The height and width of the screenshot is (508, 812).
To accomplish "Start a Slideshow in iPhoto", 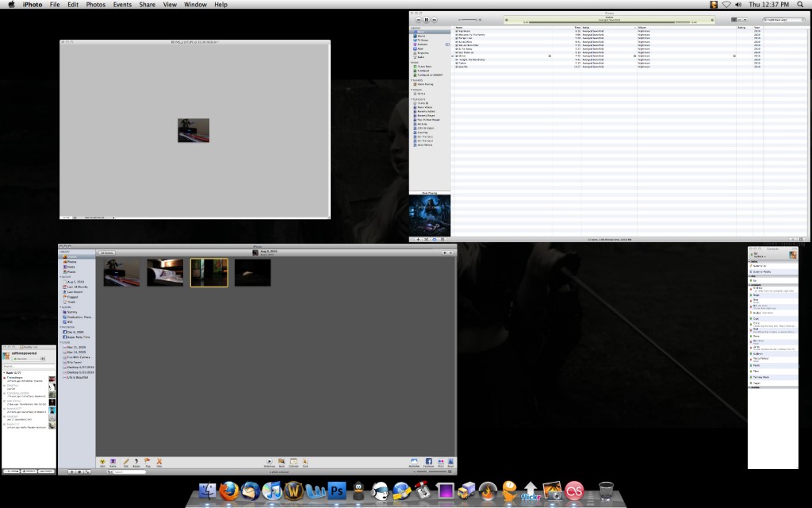I will [x=270, y=462].
